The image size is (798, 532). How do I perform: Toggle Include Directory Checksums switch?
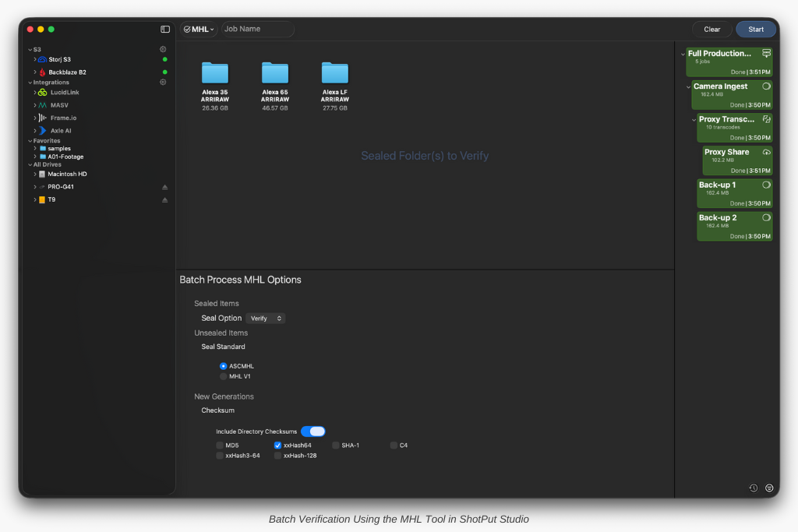coord(312,432)
